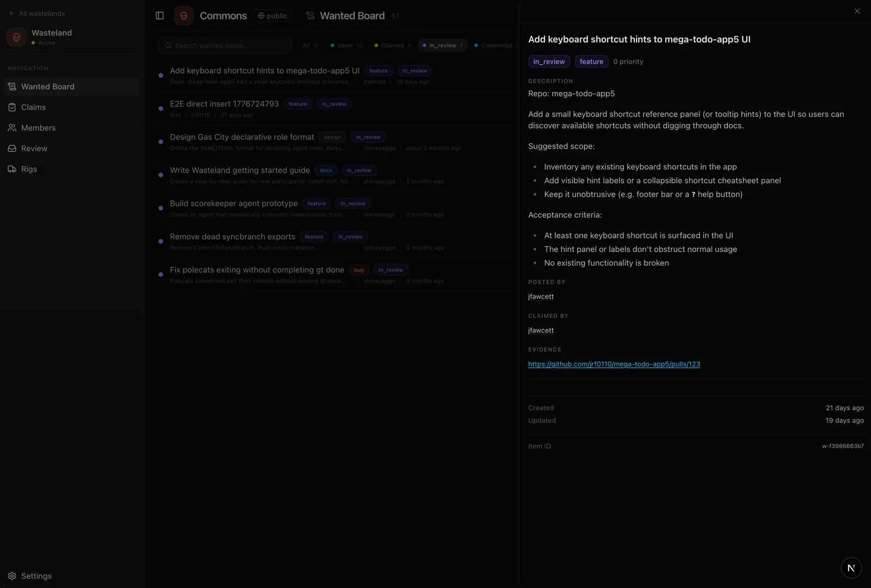The width and height of the screenshot is (871, 588).
Task: Open Members via its people icon
Action: click(12, 128)
